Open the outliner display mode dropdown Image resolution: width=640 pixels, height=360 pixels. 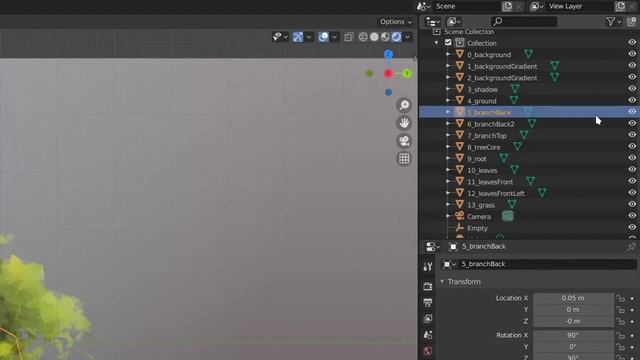pyautogui.click(x=454, y=22)
